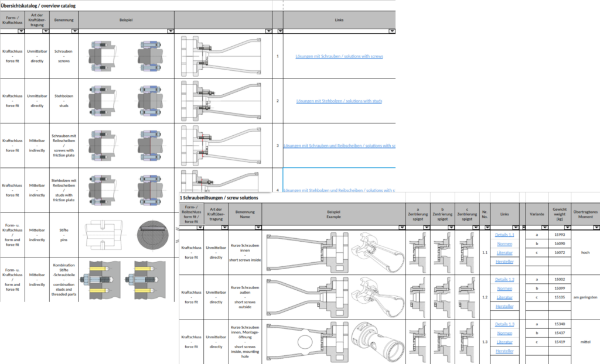This screenshot has width=600, height=364.
Task: Select 'Kurze Schrauben außen short screws outside' cell
Action: coord(245,297)
